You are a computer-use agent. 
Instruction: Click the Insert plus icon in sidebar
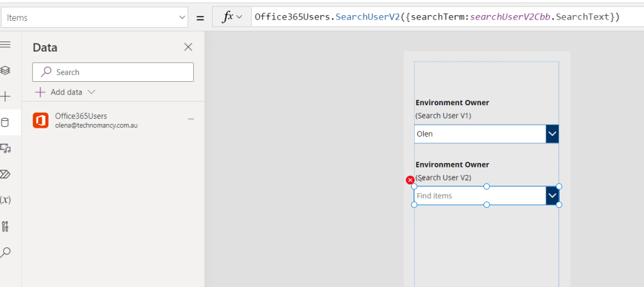(6, 96)
